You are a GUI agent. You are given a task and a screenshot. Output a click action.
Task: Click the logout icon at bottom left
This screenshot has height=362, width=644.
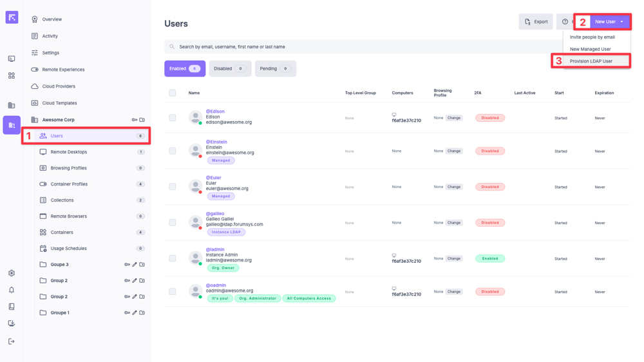click(x=12, y=341)
